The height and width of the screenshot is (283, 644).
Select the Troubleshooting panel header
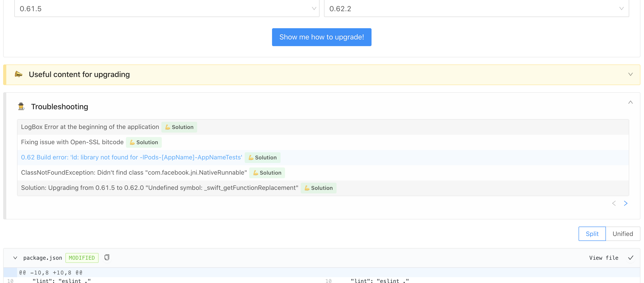[59, 106]
